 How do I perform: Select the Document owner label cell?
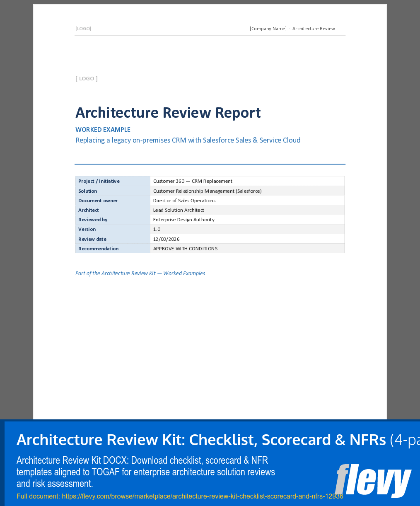(x=113, y=201)
